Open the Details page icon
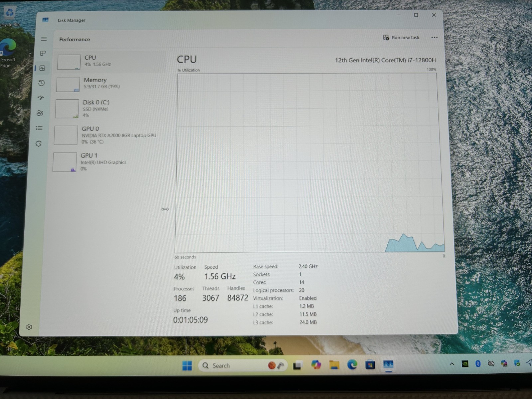This screenshot has width=532, height=399. point(39,128)
